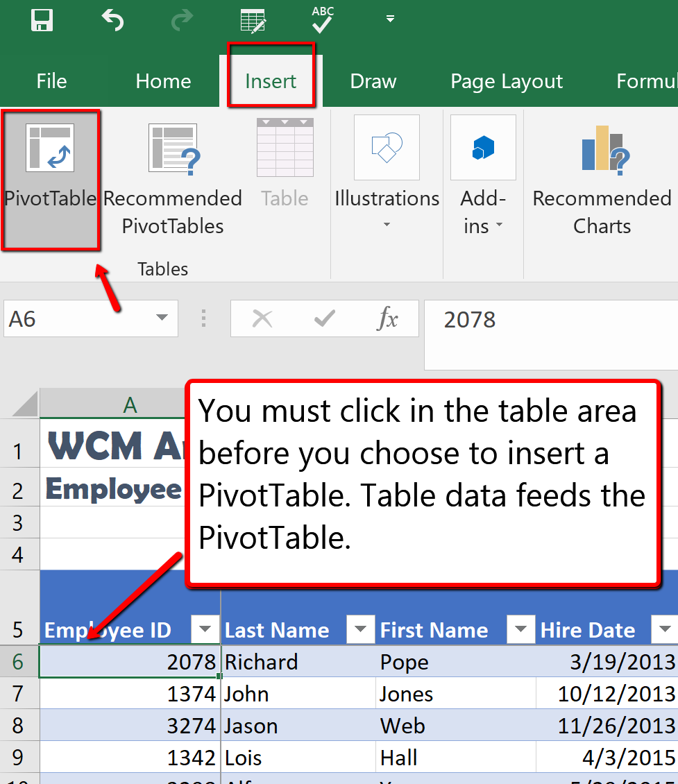Viewport: 678px width, 784px height.
Task: Switch to the Formulas tab
Action: (x=647, y=81)
